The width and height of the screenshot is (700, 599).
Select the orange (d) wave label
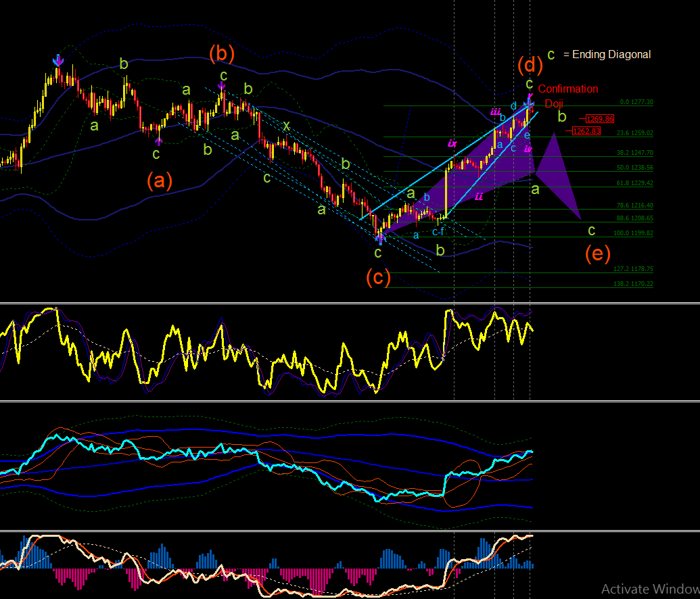(x=530, y=65)
